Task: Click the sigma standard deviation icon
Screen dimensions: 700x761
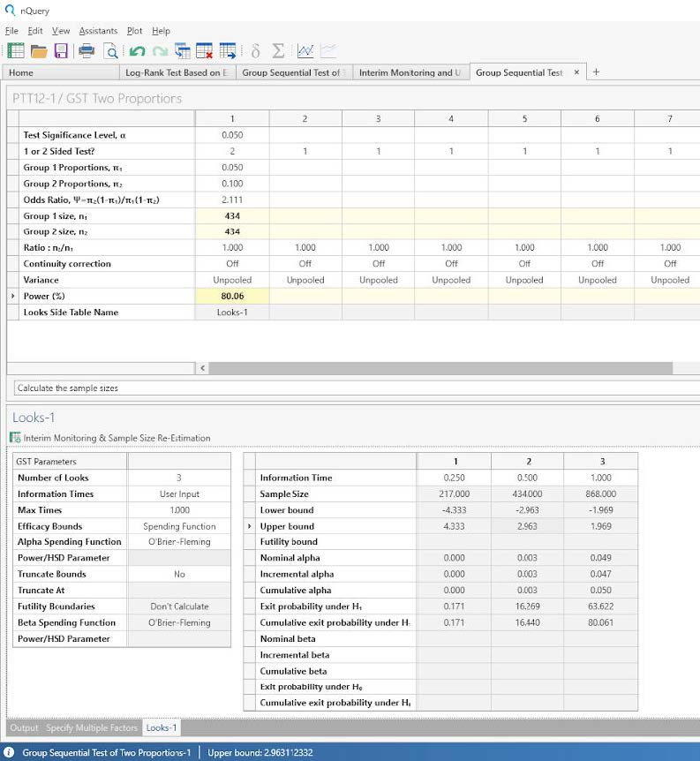Action: pyautogui.click(x=278, y=50)
